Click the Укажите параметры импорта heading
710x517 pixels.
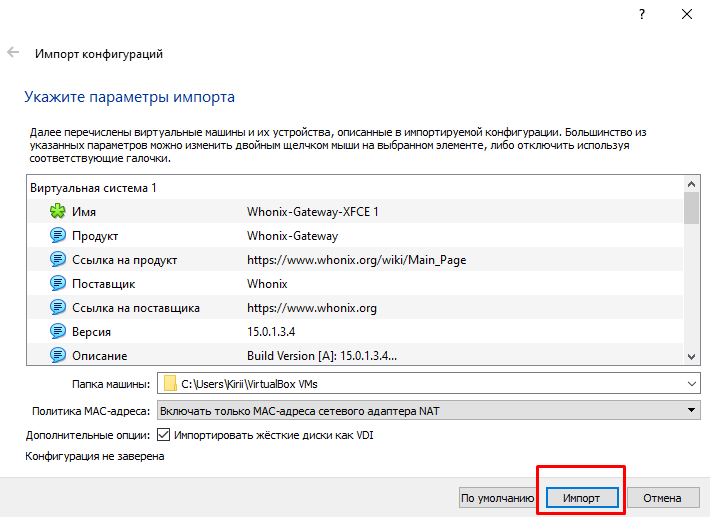point(130,97)
